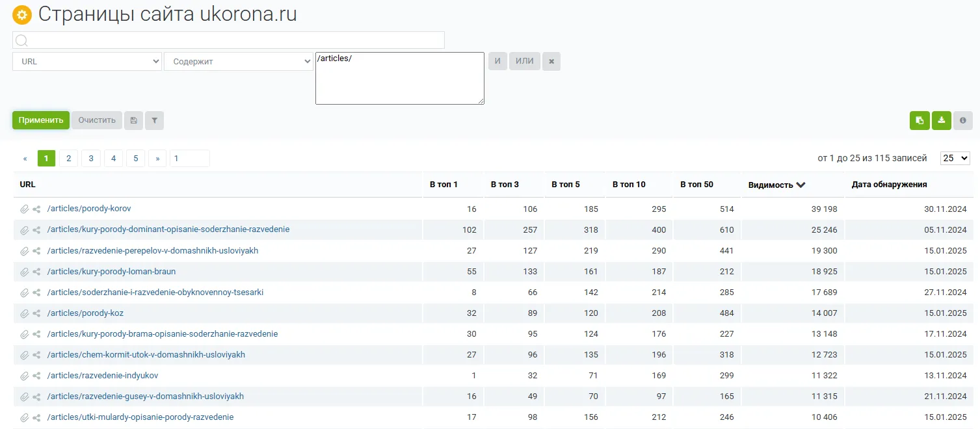
Task: Click the orange gear icon beside the page title
Action: [22, 15]
